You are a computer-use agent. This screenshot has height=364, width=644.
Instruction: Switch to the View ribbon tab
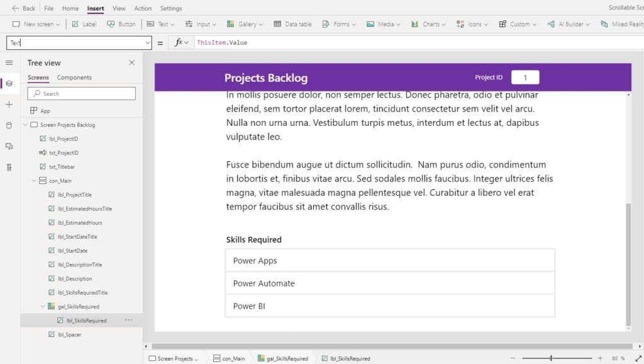[118, 8]
